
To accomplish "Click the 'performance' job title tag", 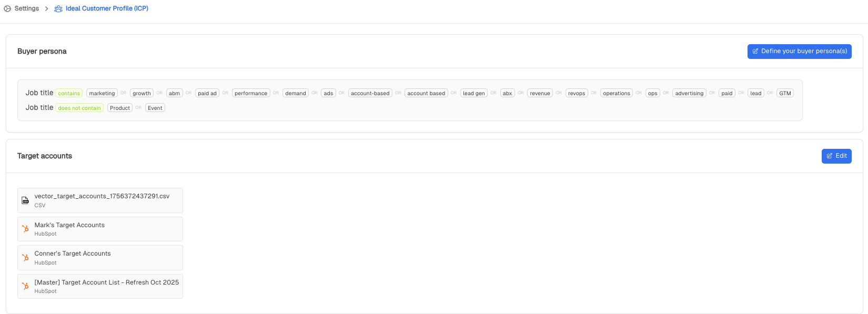I will [x=251, y=93].
